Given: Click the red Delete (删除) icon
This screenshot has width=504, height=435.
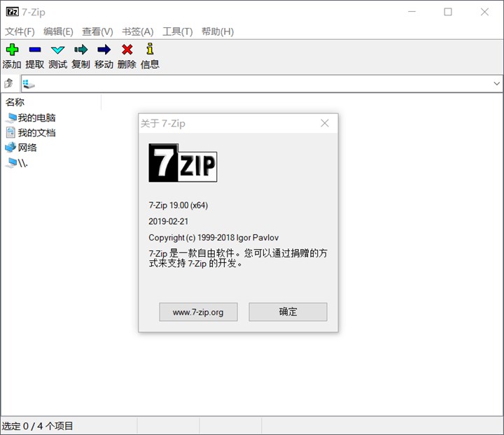Looking at the screenshot, I should click(127, 50).
